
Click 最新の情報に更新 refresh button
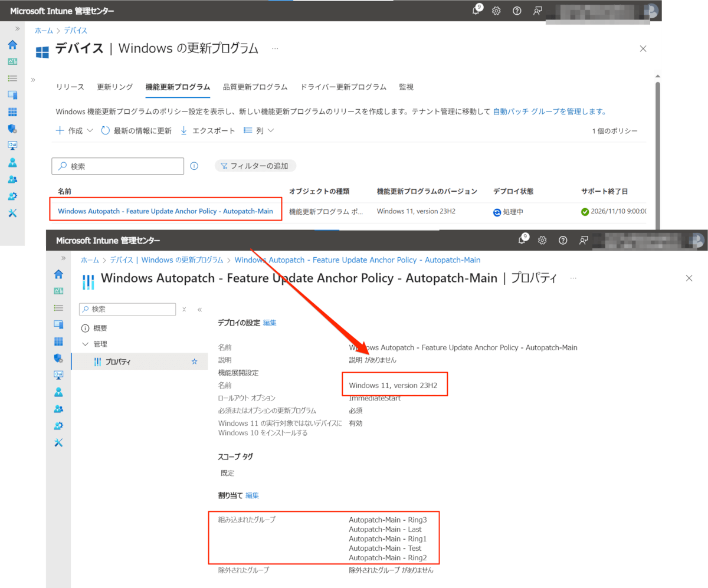click(136, 131)
